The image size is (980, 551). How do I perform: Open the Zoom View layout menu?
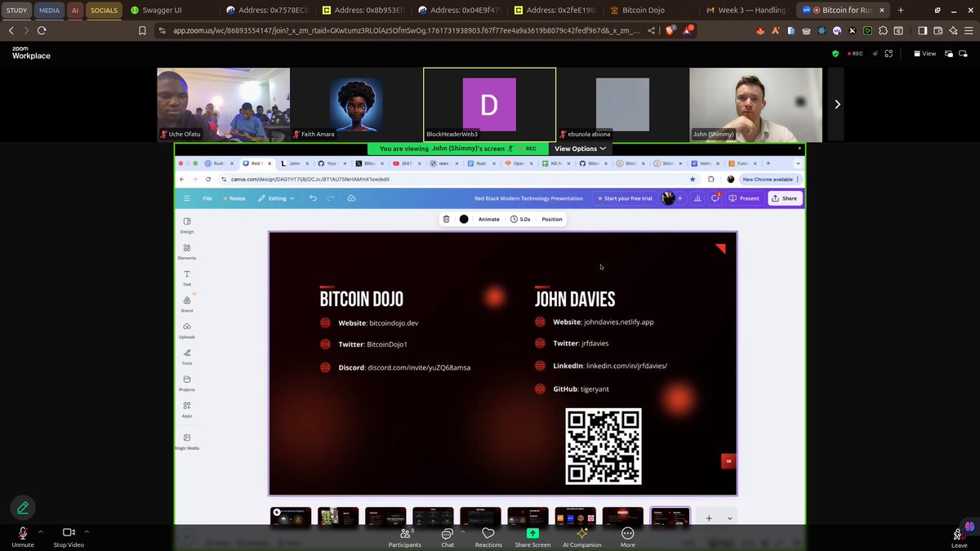point(925,54)
